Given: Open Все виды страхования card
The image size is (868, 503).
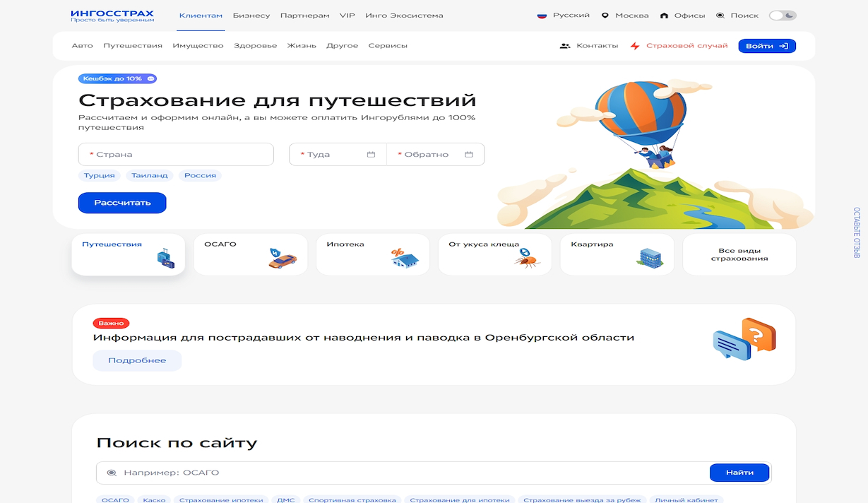Looking at the screenshot, I should [739, 254].
